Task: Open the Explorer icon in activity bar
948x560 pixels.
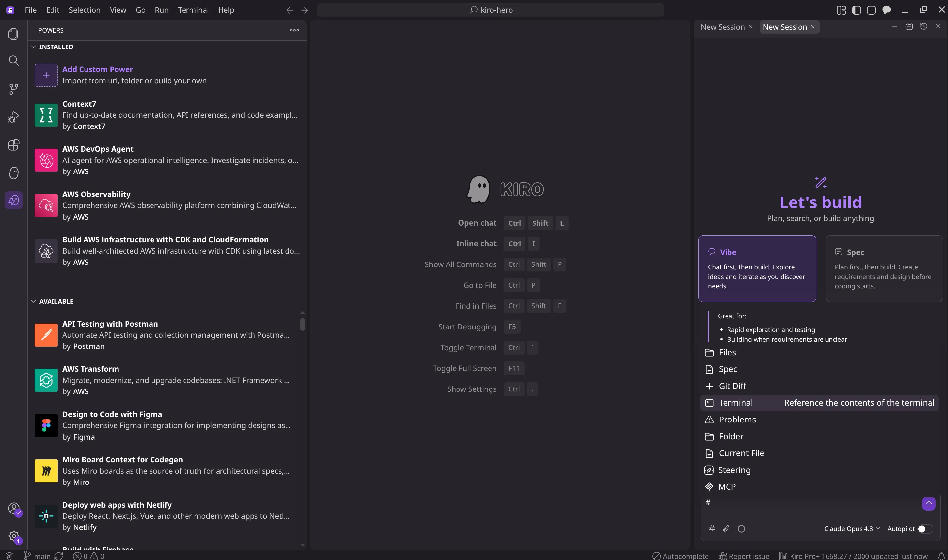Action: (13, 34)
